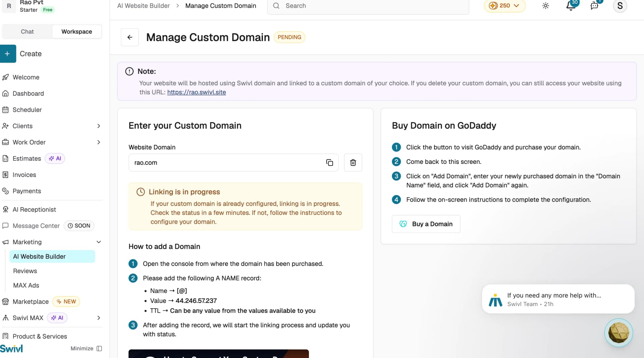Collapse the Marketing section chevron
644x358 pixels.
tap(99, 242)
